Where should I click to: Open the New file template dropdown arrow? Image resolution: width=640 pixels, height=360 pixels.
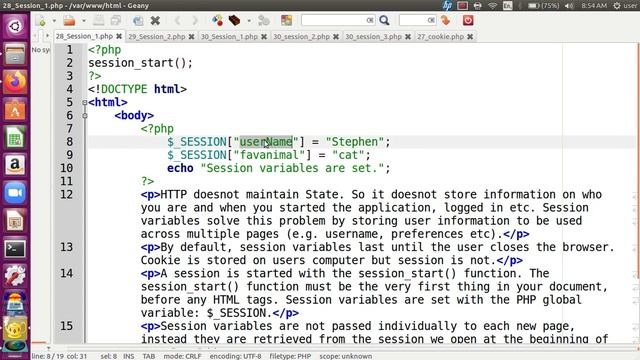[53, 20]
